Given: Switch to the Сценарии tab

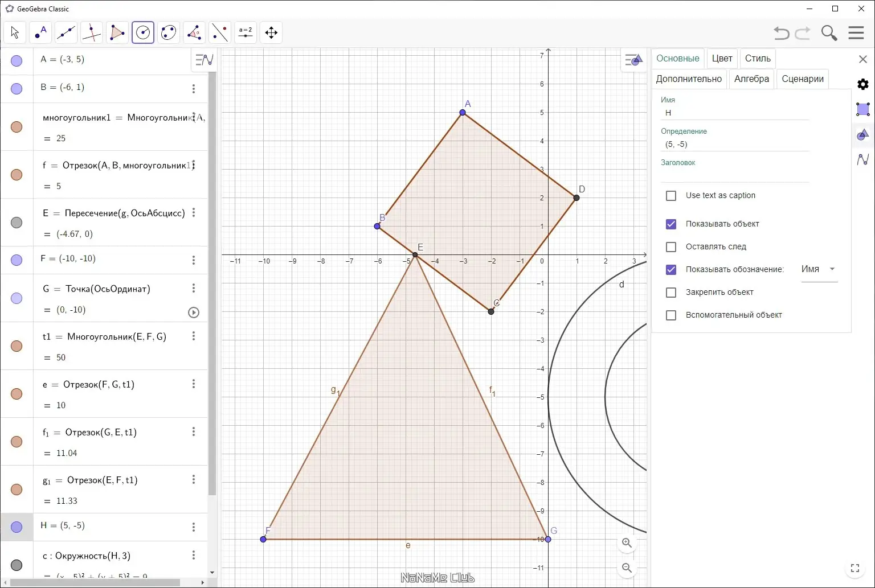Looking at the screenshot, I should click(x=803, y=79).
